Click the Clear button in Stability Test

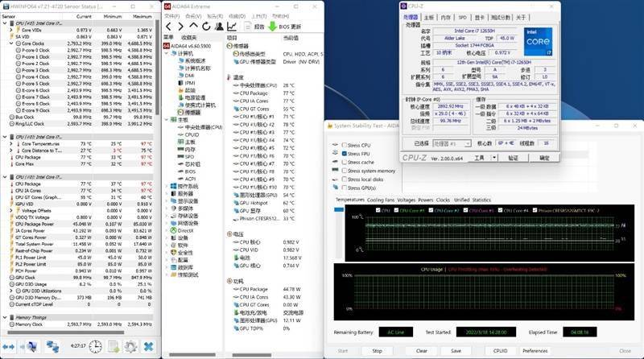[x=422, y=351]
